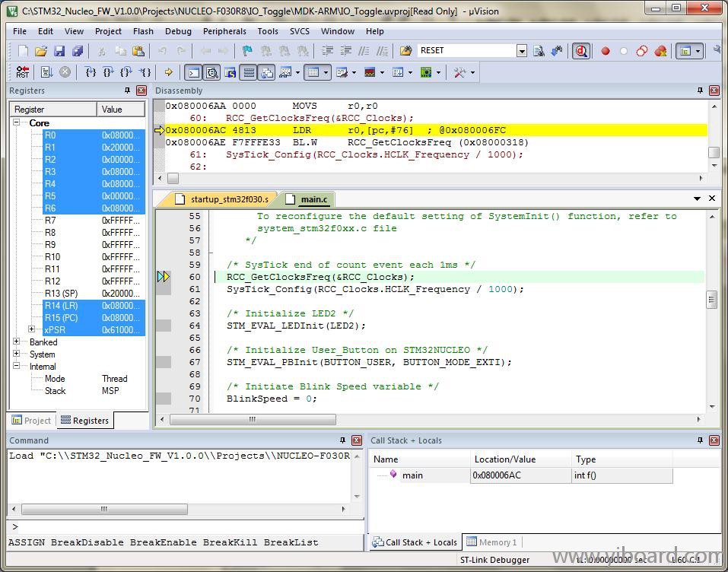Click the Incremental Find binoculars icon
This screenshot has height=572, width=728.
[557, 51]
